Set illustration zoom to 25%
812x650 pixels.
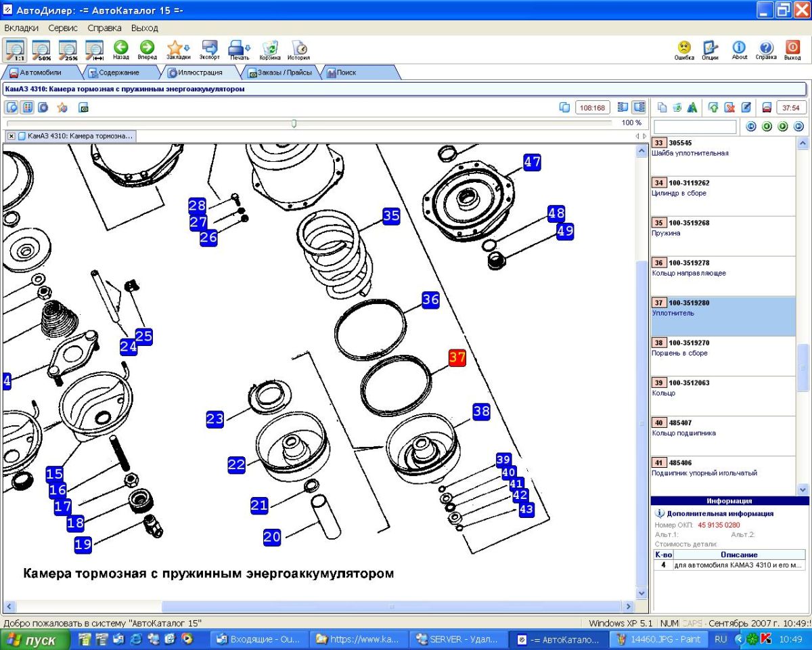pyautogui.click(x=68, y=49)
